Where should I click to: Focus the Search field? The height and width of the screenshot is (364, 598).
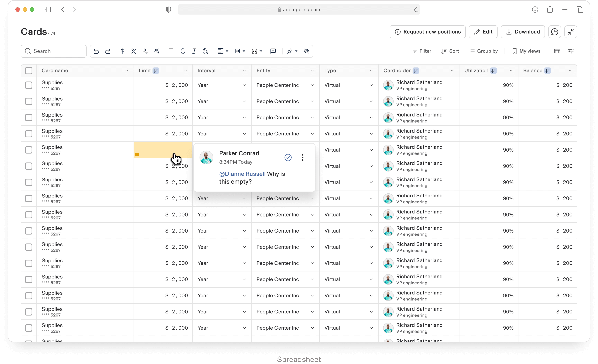point(54,51)
